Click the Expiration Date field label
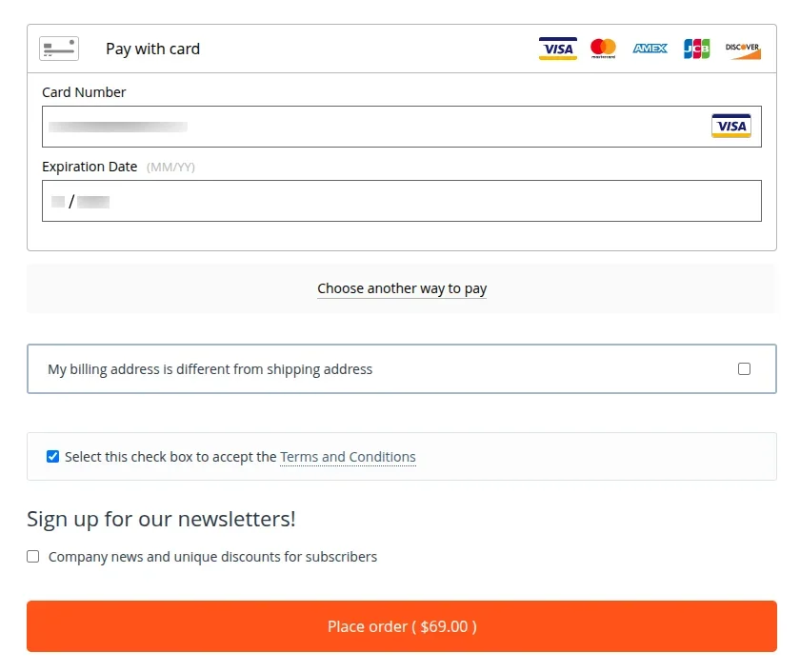800x672 pixels. point(90,167)
